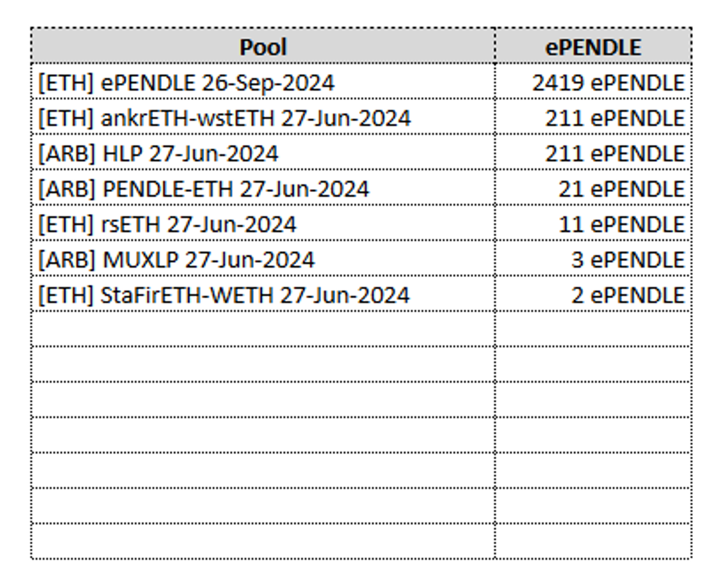Click the 2419 ePENDLE value cell

tap(608, 83)
